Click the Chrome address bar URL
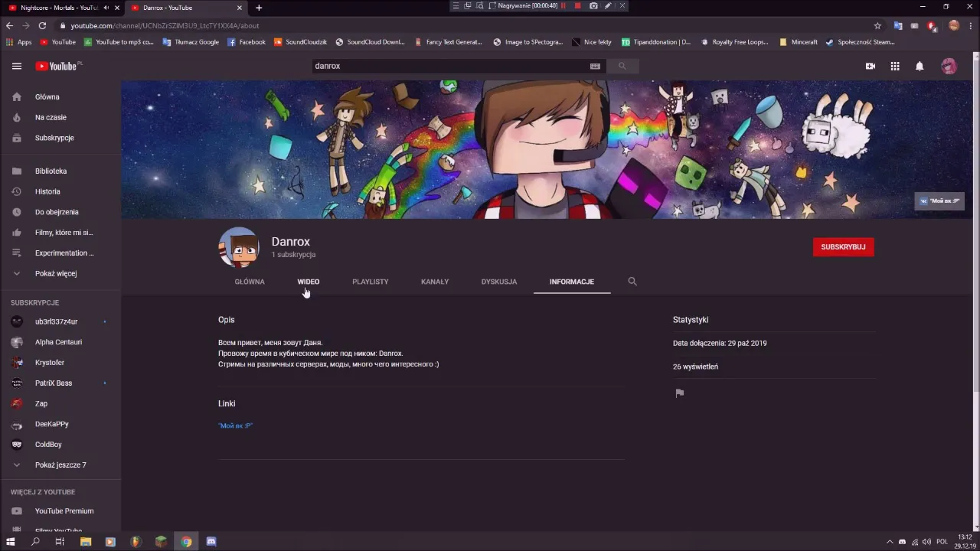 tap(165, 25)
